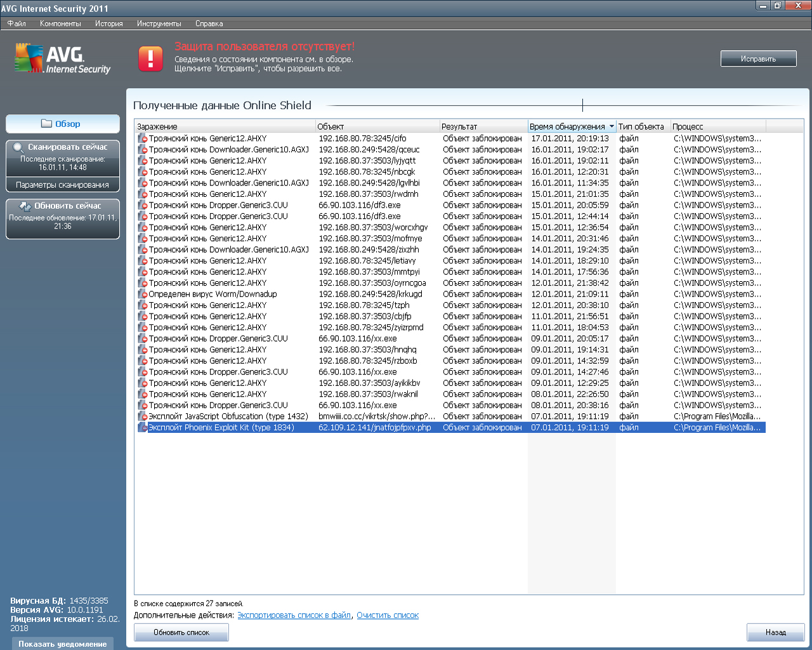The height and width of the screenshot is (650, 812).
Task: Sort by the Объект column header
Action: 377,126
